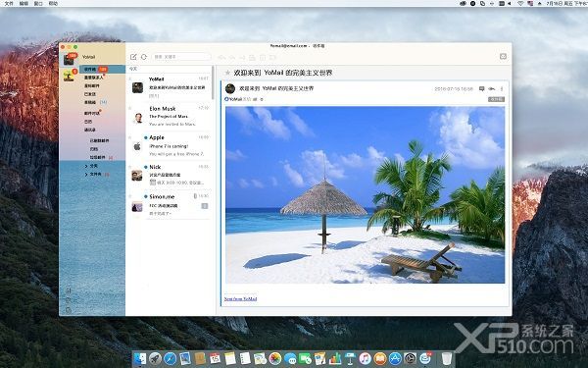Select the highlighted inbox folder in sidebar

click(x=102, y=69)
